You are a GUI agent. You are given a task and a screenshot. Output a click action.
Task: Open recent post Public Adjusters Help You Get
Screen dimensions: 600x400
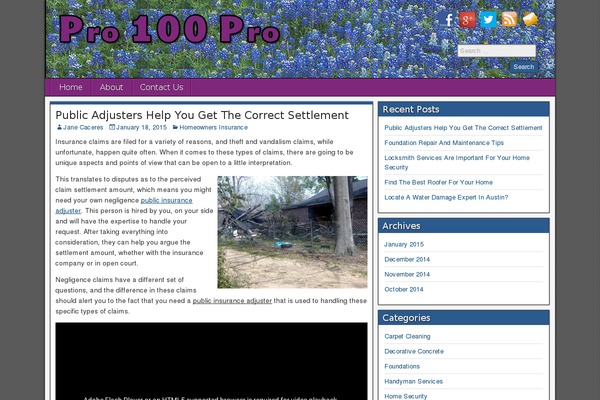coord(463,128)
